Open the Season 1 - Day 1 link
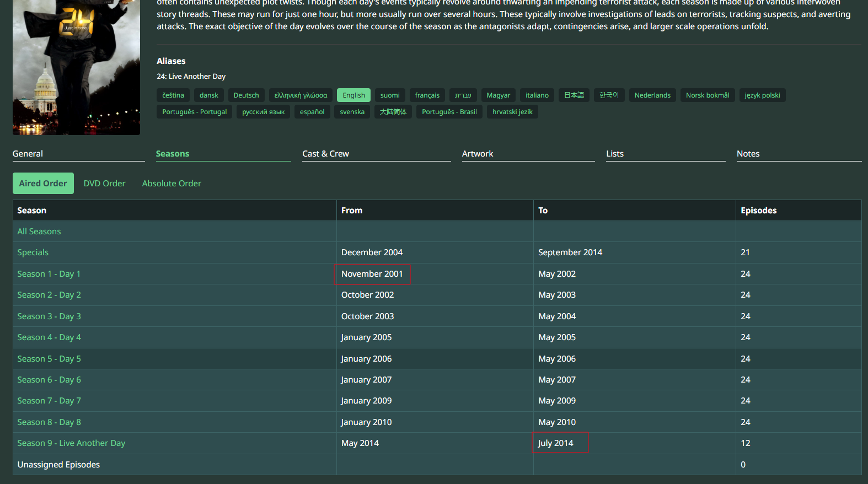This screenshot has width=868, height=484. pos(49,274)
